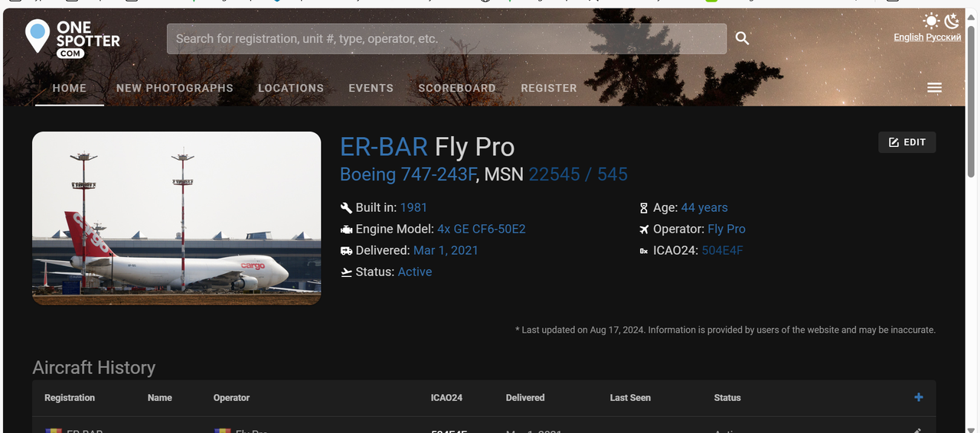Viewport: 980px width, 433px height.
Task: Switch to light theme sun icon
Action: click(x=931, y=21)
